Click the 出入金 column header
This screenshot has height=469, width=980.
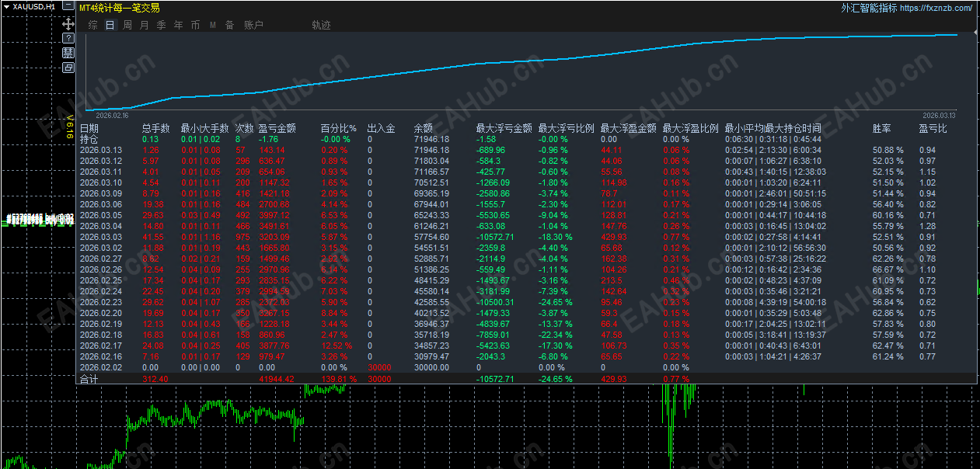point(381,128)
